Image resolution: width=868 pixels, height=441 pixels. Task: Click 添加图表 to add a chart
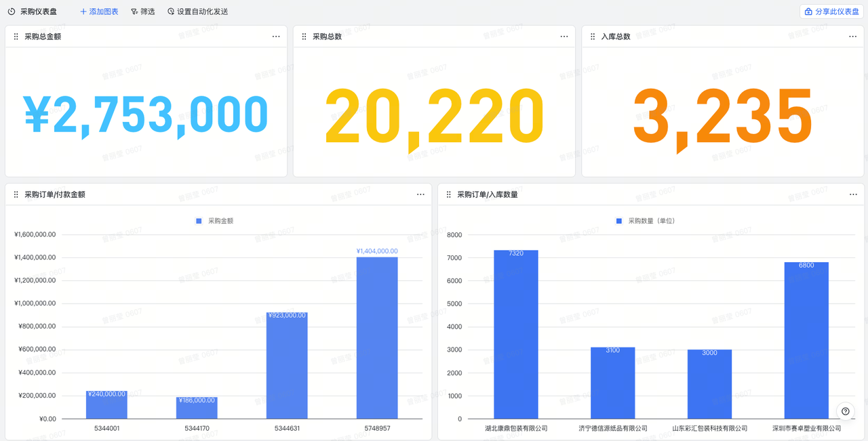[99, 12]
